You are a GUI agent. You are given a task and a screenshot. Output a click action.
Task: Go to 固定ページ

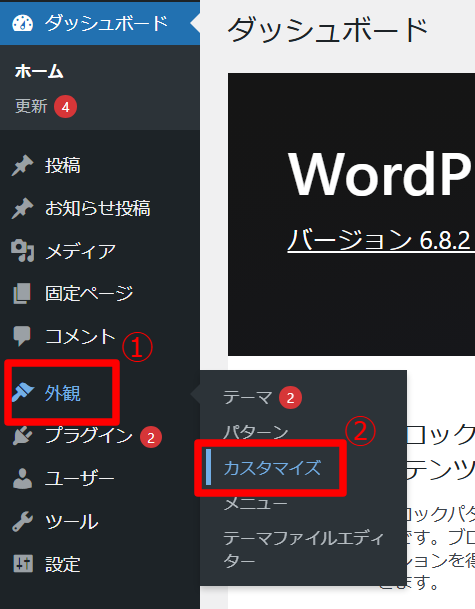coord(100,293)
